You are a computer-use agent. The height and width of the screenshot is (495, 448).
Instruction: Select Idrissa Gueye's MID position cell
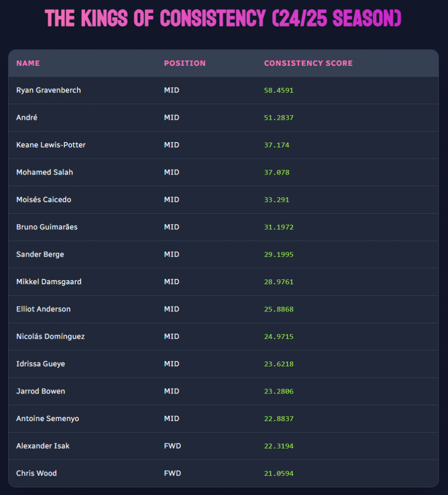click(x=172, y=364)
